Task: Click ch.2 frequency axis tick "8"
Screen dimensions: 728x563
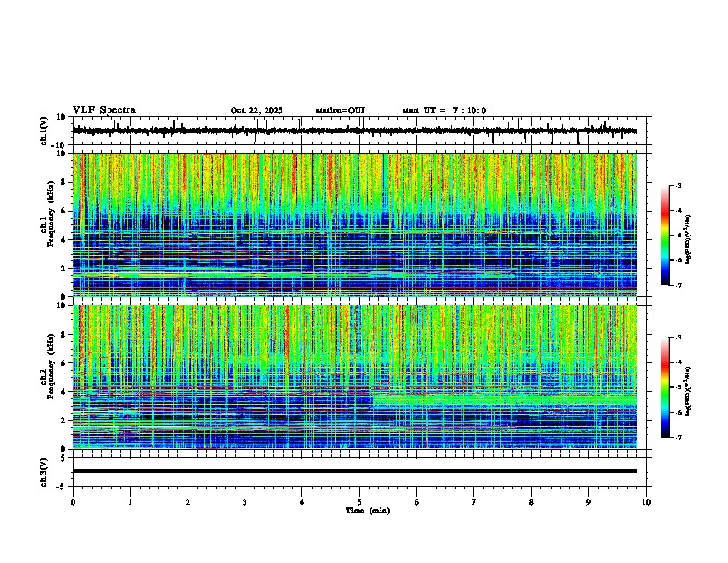Action: point(63,335)
